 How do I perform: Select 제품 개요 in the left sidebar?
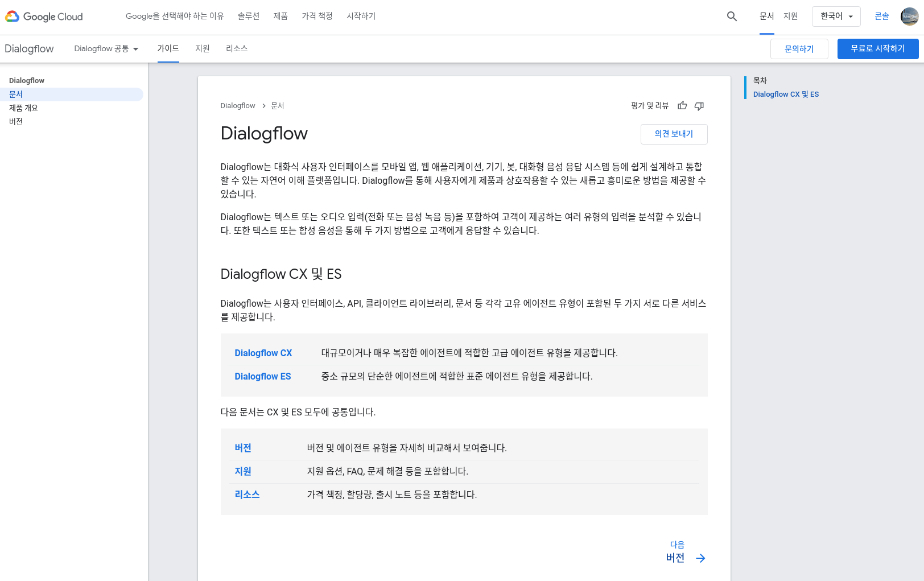pyautogui.click(x=23, y=108)
